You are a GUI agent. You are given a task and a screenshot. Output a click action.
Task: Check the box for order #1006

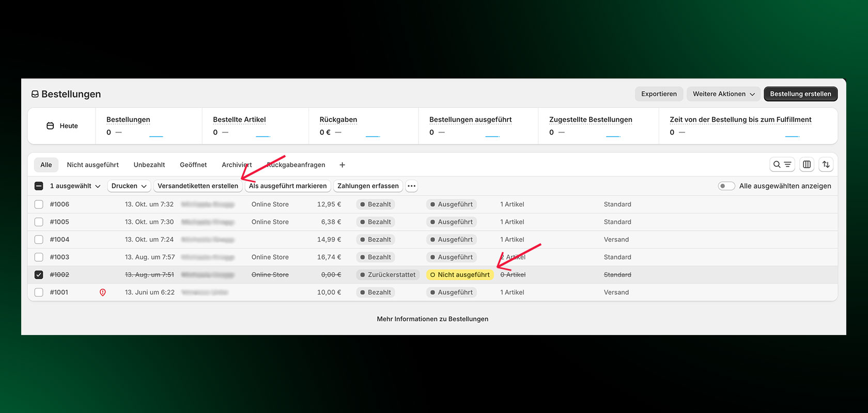(39, 204)
